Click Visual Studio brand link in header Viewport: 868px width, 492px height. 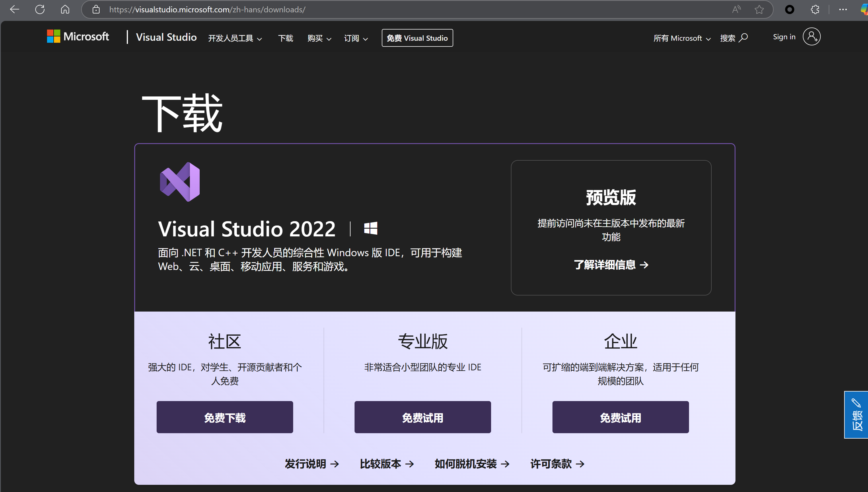(166, 37)
